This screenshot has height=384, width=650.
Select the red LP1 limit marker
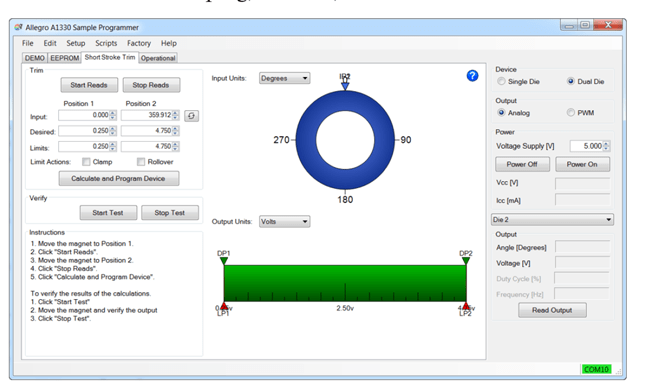(224, 306)
